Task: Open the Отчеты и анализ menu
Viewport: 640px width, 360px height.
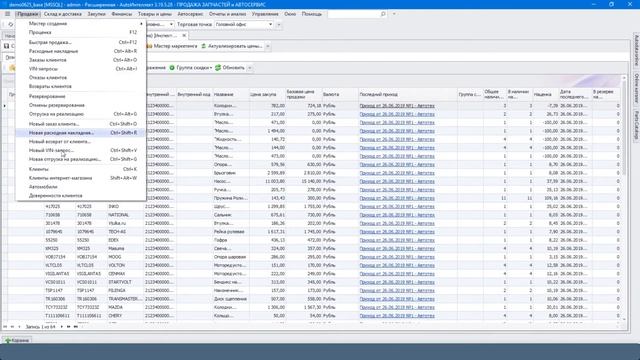Action: pyautogui.click(x=227, y=14)
